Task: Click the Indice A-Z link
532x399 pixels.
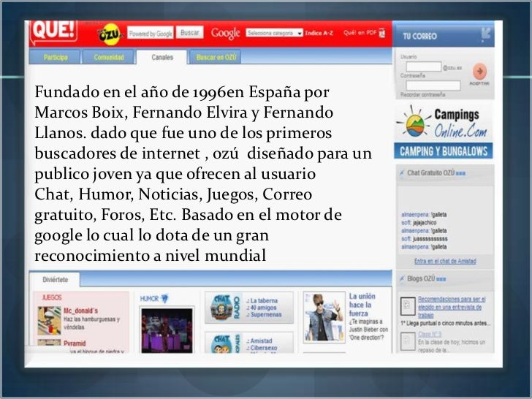Action: coord(319,33)
